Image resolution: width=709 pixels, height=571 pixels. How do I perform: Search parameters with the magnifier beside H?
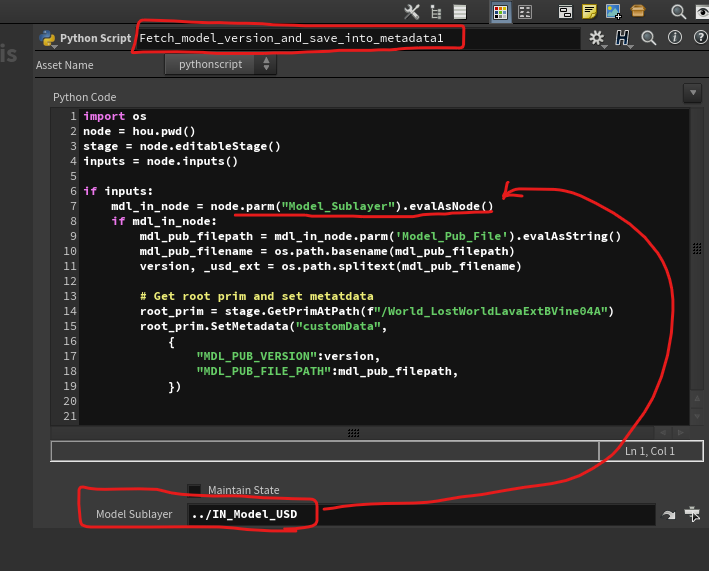(x=648, y=38)
